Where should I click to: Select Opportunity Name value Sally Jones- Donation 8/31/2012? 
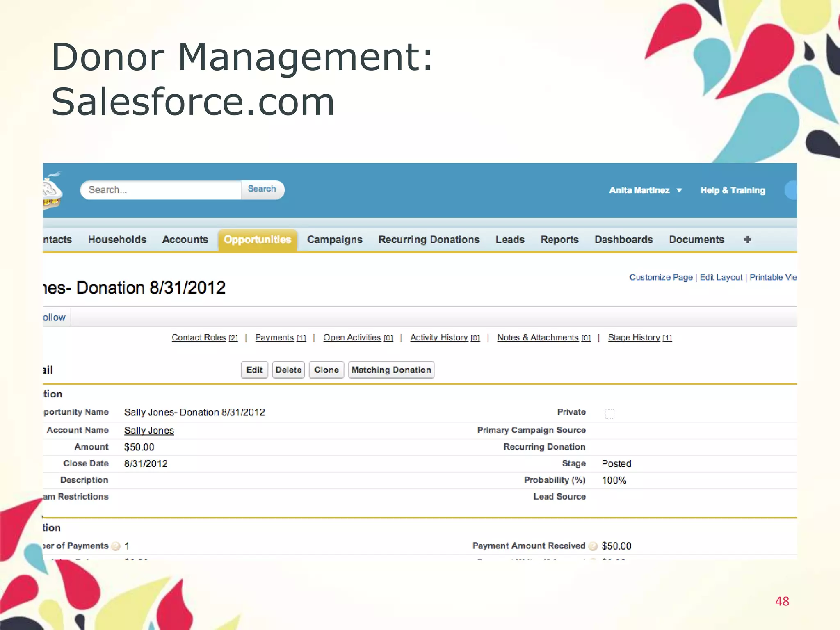194,412
